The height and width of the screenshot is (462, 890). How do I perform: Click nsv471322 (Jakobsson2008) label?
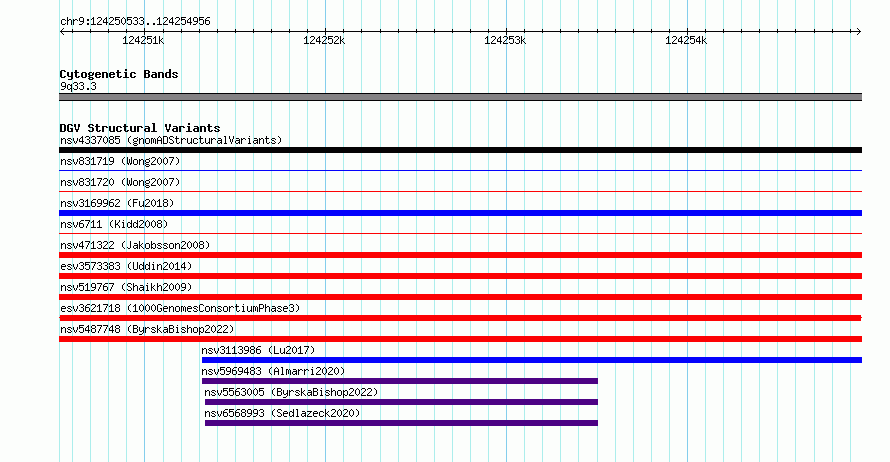(x=135, y=245)
